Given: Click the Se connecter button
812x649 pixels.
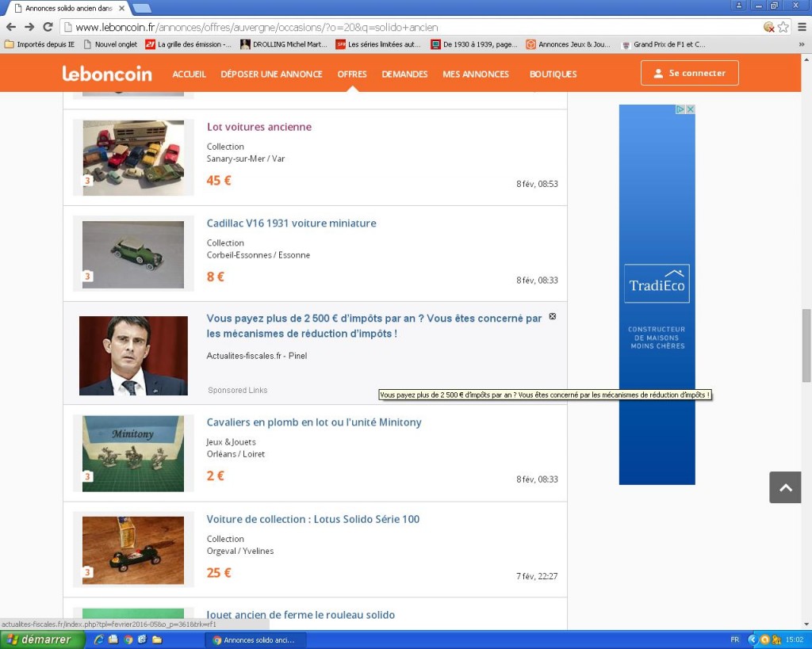Looking at the screenshot, I should 689,73.
